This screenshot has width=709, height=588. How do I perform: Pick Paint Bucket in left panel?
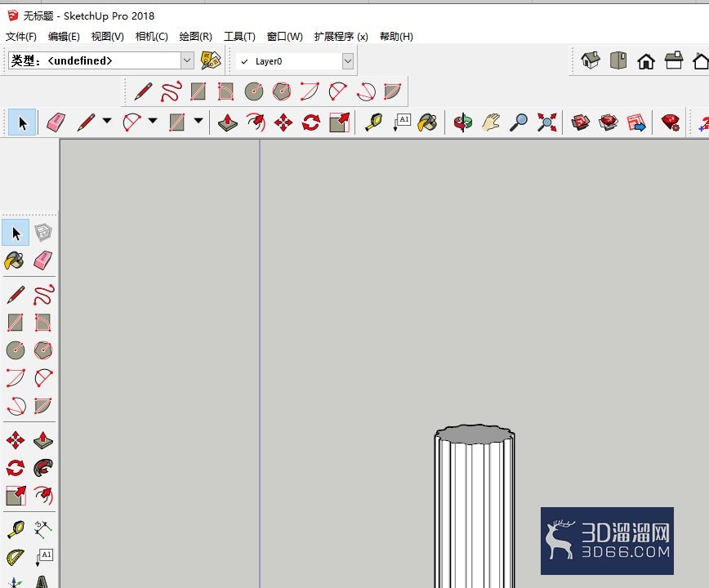15,261
